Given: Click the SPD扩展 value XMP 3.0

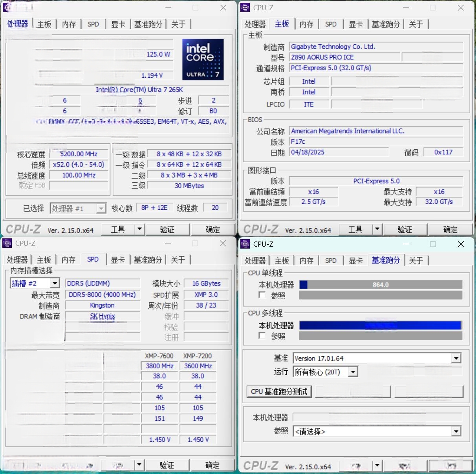Looking at the screenshot, I should [x=206, y=295].
